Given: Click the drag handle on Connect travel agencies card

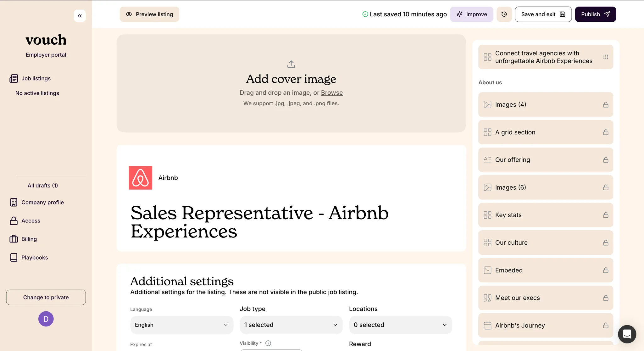Looking at the screenshot, I should 606,57.
